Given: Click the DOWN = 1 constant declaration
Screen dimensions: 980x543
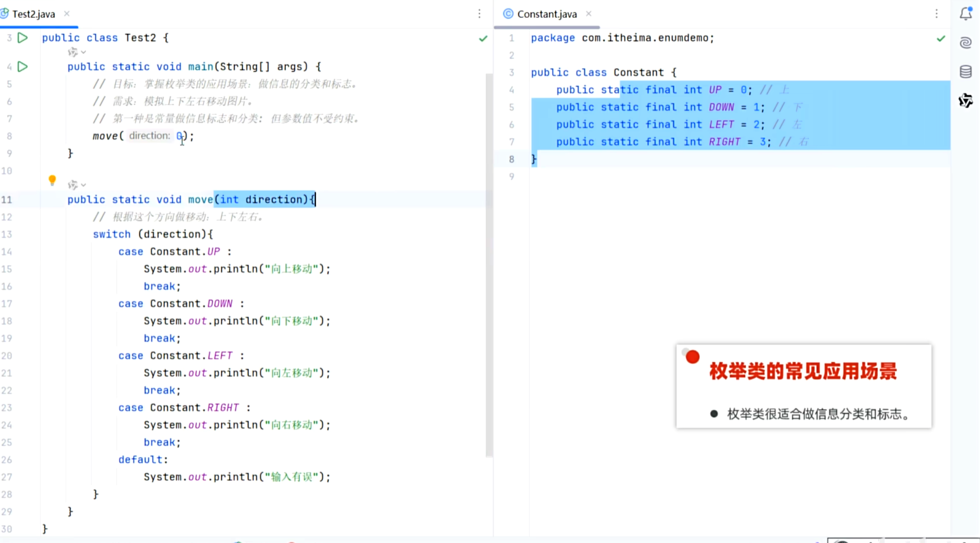Looking at the screenshot, I should point(661,107).
